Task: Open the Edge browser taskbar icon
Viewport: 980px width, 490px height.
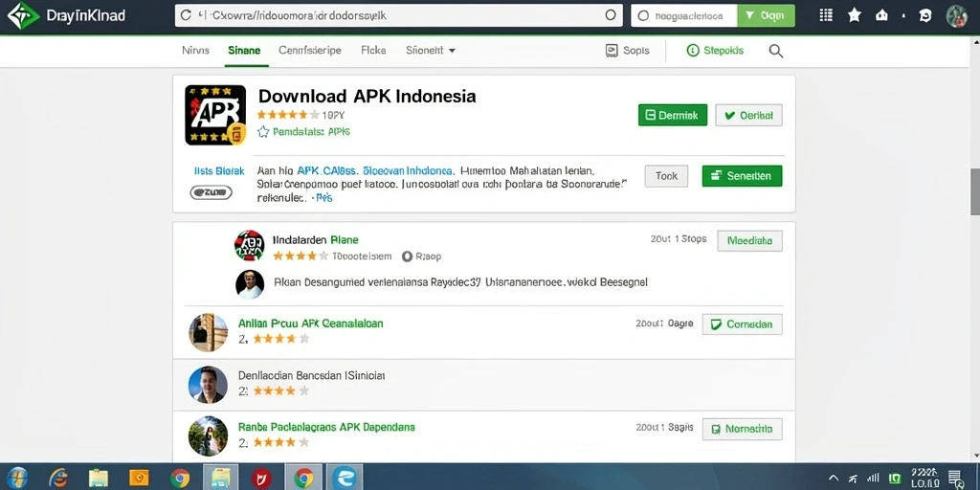Action: pos(344,479)
